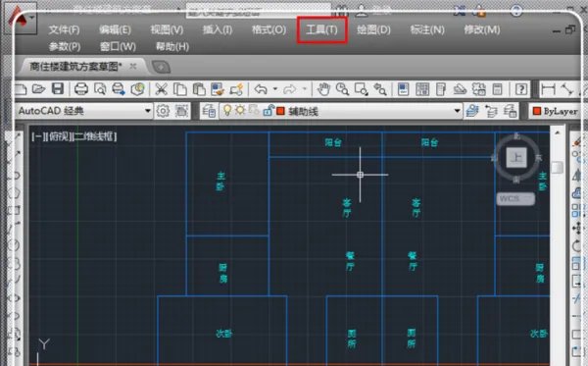This screenshot has width=588, height=366.
Task: Select the Match Properties brush icon
Action: point(218,89)
